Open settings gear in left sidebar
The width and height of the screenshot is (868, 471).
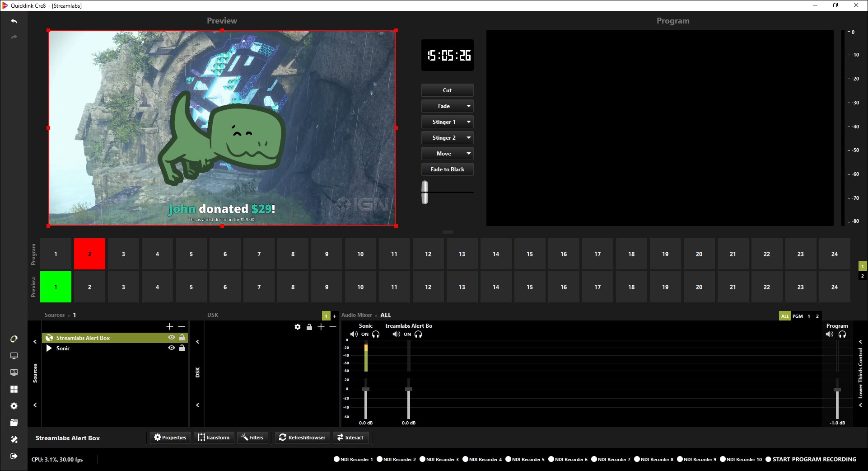click(14, 406)
